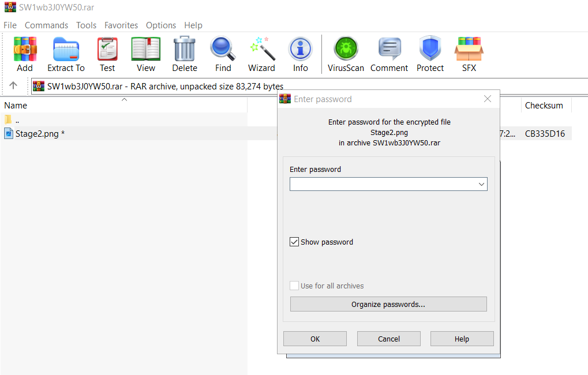Click checksum value CB335D16
Screen dimensions: 588x375
(x=545, y=133)
